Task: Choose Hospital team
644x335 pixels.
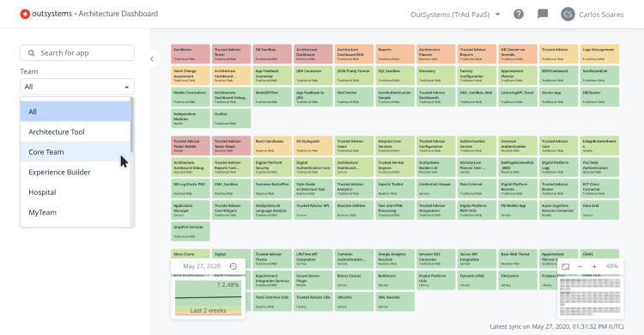Action: pos(76,192)
